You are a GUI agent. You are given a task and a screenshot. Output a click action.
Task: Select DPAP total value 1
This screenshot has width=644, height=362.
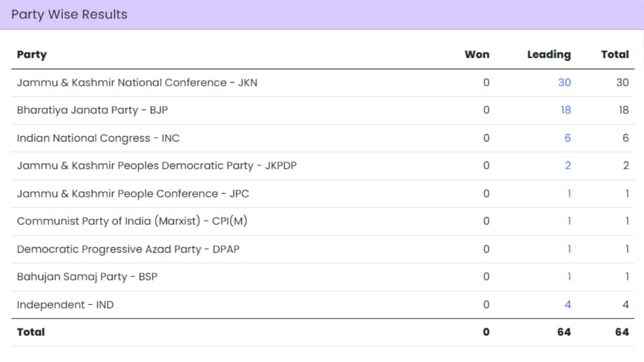click(x=627, y=249)
